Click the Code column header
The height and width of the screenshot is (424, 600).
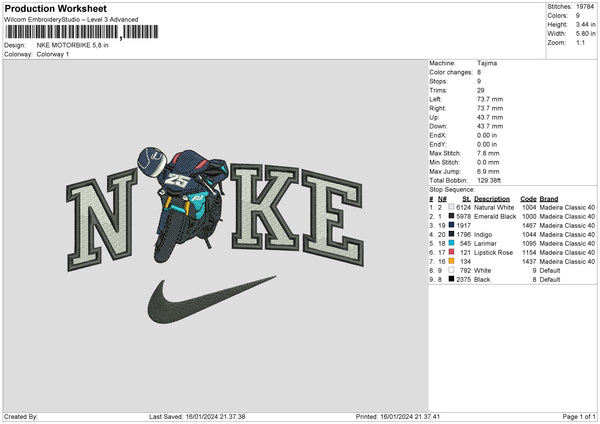point(528,199)
